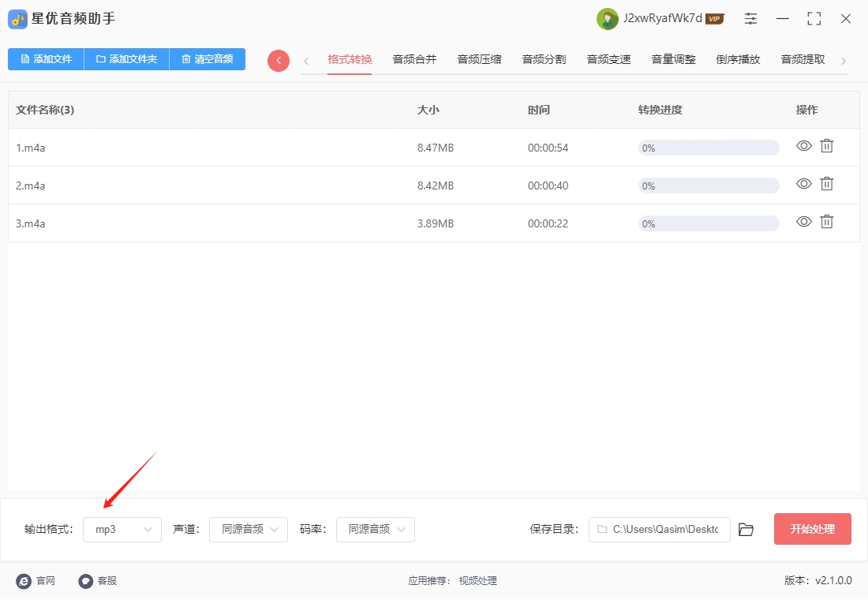Click 转换进度 column header

[660, 110]
